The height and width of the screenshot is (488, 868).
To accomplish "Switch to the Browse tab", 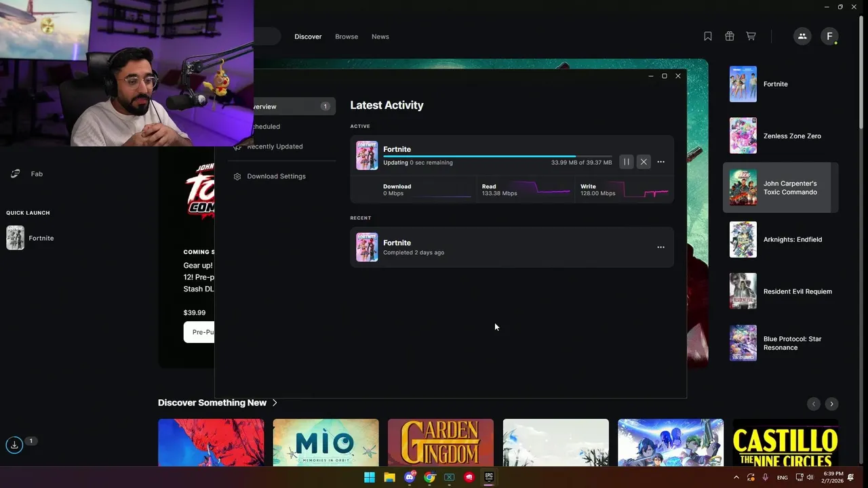I will [x=347, y=37].
